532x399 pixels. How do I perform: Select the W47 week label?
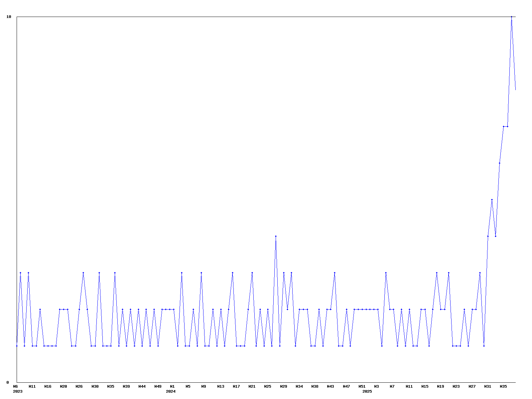coord(346,386)
